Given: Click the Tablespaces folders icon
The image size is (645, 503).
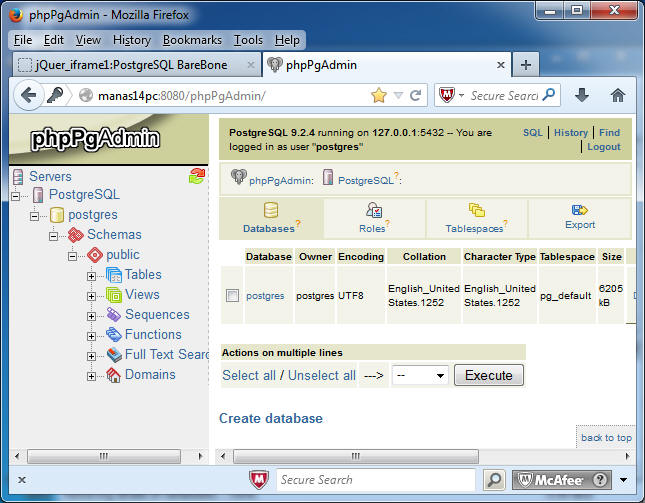Looking at the screenshot, I should pos(477,210).
